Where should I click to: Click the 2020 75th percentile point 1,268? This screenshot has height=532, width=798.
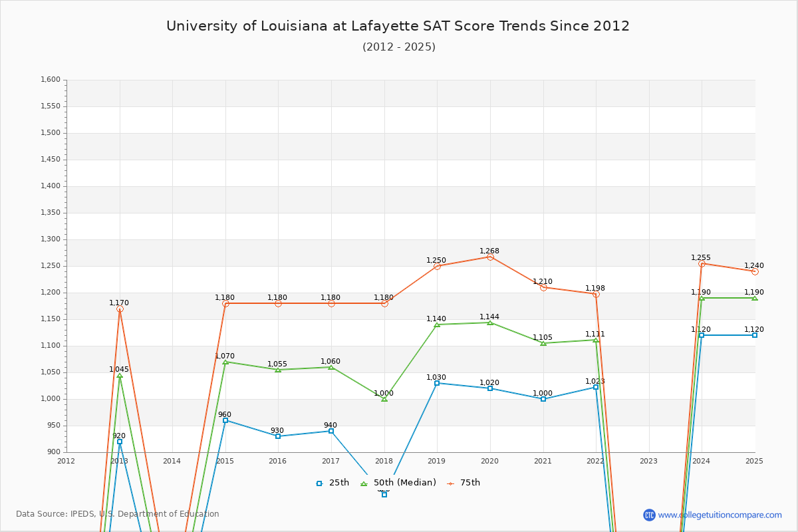point(490,257)
